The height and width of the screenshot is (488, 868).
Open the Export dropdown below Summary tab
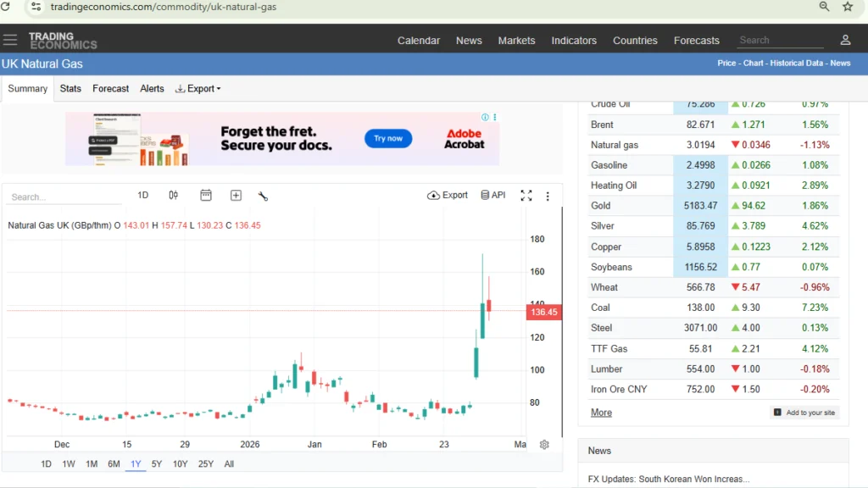[x=198, y=88]
